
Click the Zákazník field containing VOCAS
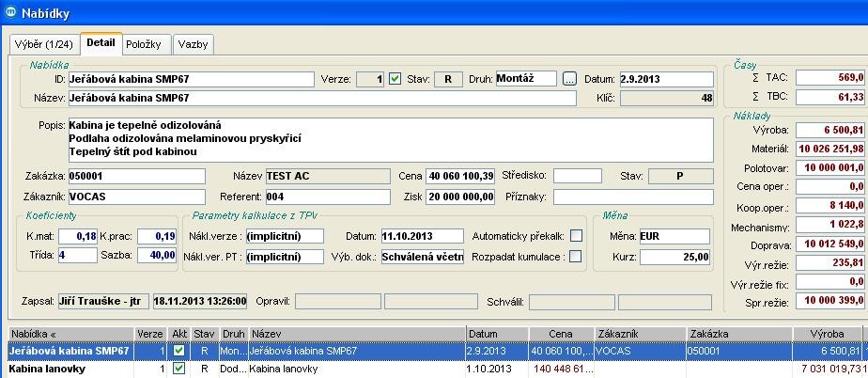click(x=136, y=197)
